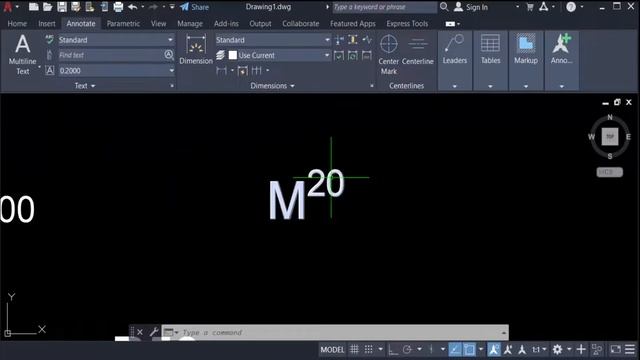
Task: Open the 1:1 annotation scale dropdown
Action: (539, 350)
